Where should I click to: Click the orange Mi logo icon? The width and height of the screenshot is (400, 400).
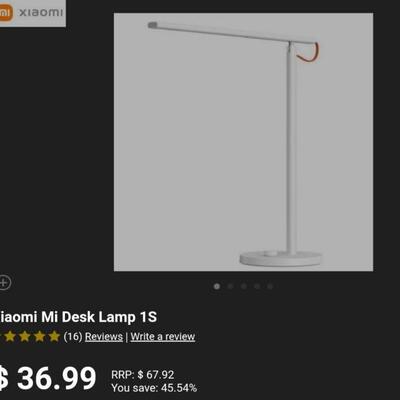pyautogui.click(x=6, y=13)
